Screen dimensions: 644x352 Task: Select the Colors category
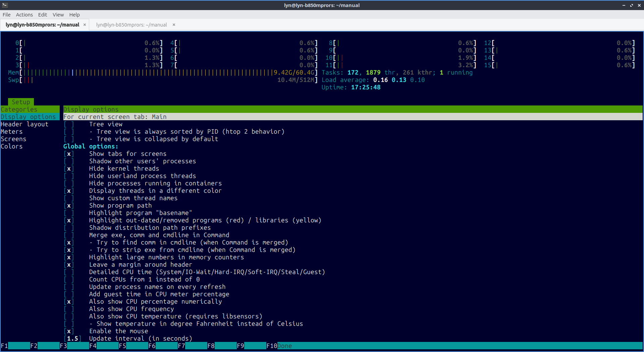pos(12,146)
